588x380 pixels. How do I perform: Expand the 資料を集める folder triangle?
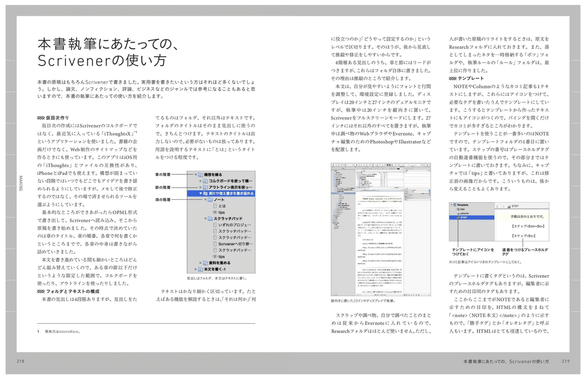pos(200,263)
